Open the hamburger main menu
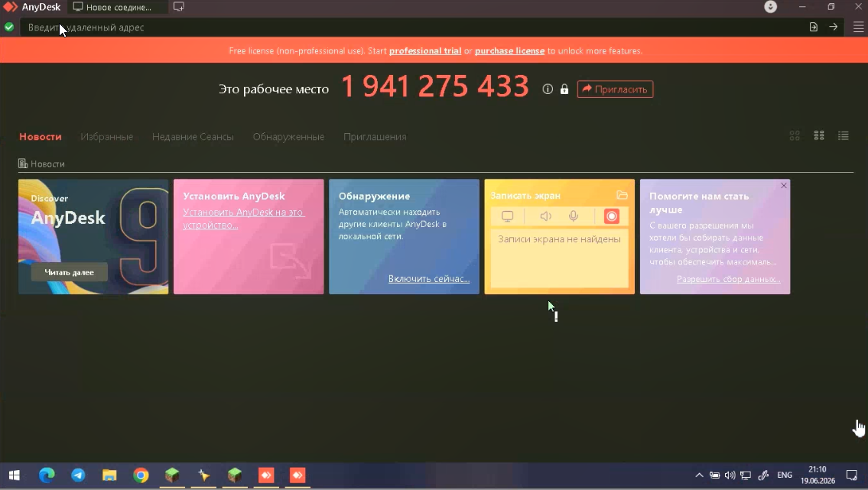868x490 pixels. coord(859,27)
